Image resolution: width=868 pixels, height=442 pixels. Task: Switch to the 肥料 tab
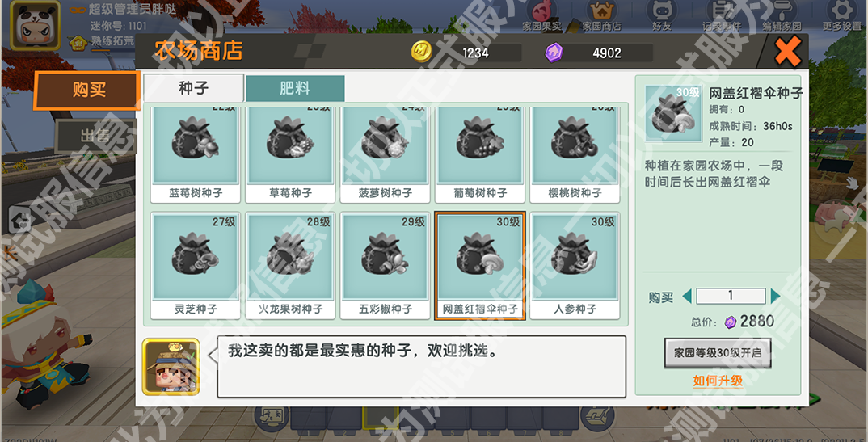point(295,88)
